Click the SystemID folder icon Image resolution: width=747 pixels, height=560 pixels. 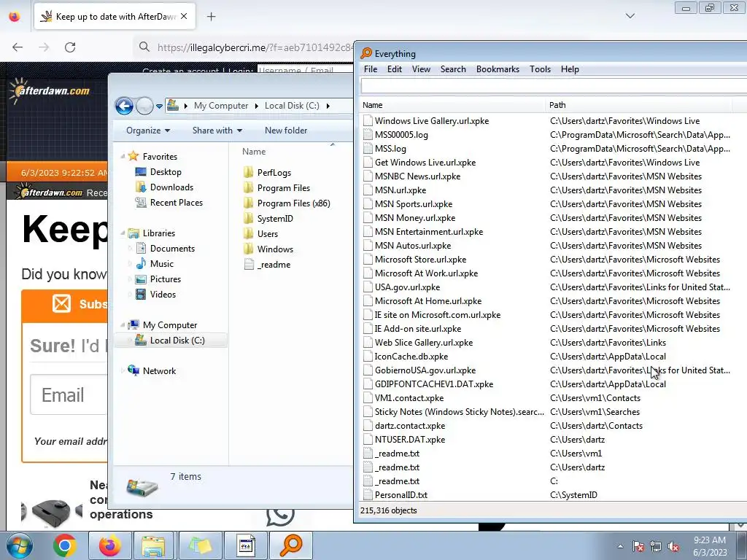tap(248, 219)
